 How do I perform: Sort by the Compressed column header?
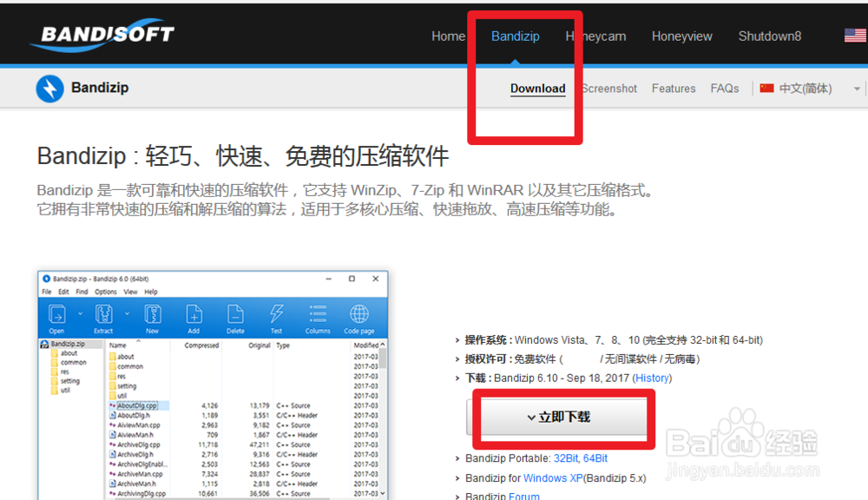(201, 345)
